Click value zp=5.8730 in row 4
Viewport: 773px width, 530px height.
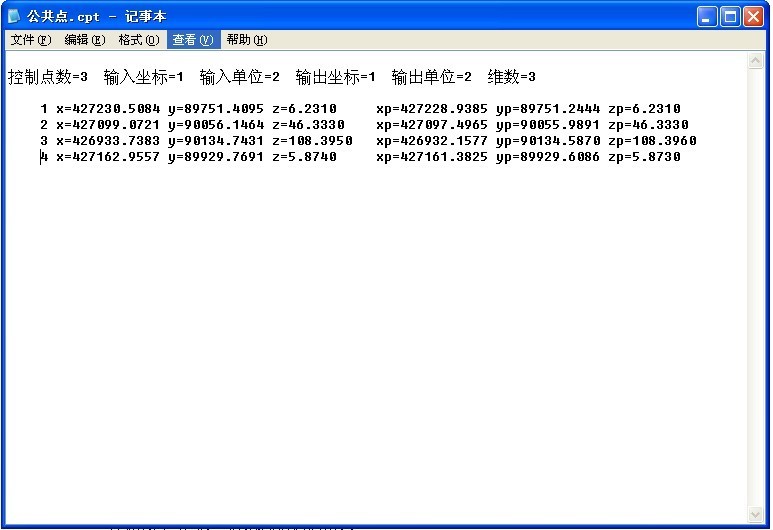pos(644,157)
